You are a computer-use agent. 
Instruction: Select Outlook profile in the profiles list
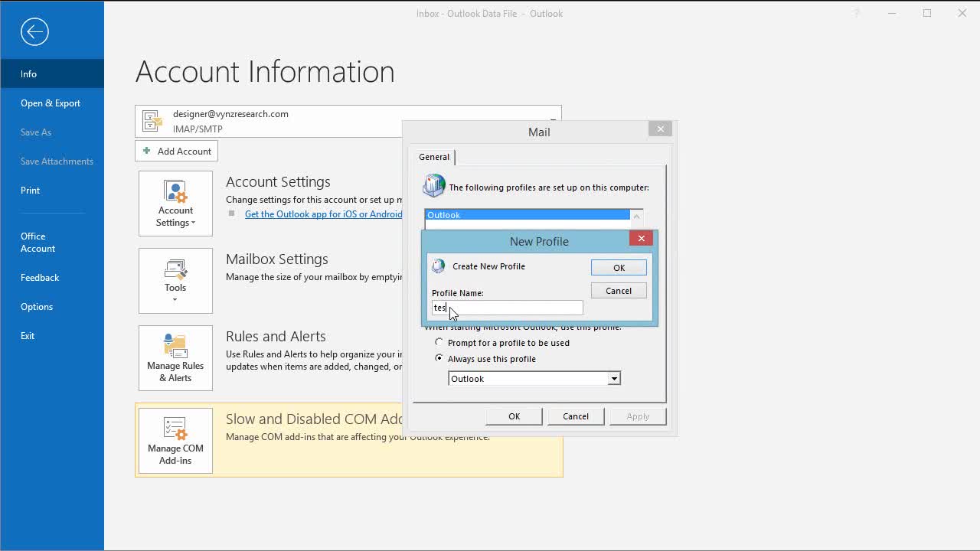[528, 215]
